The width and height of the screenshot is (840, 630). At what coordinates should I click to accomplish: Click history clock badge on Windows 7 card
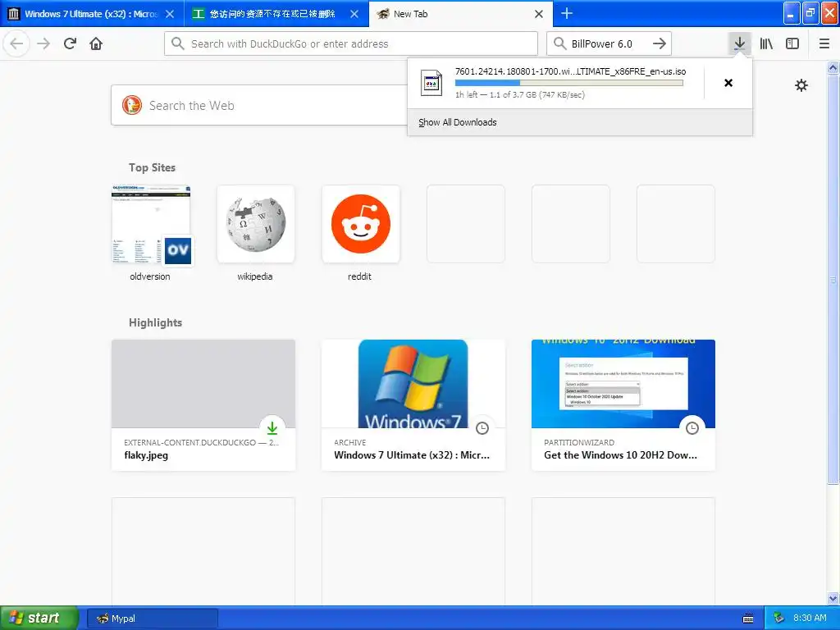pos(482,427)
